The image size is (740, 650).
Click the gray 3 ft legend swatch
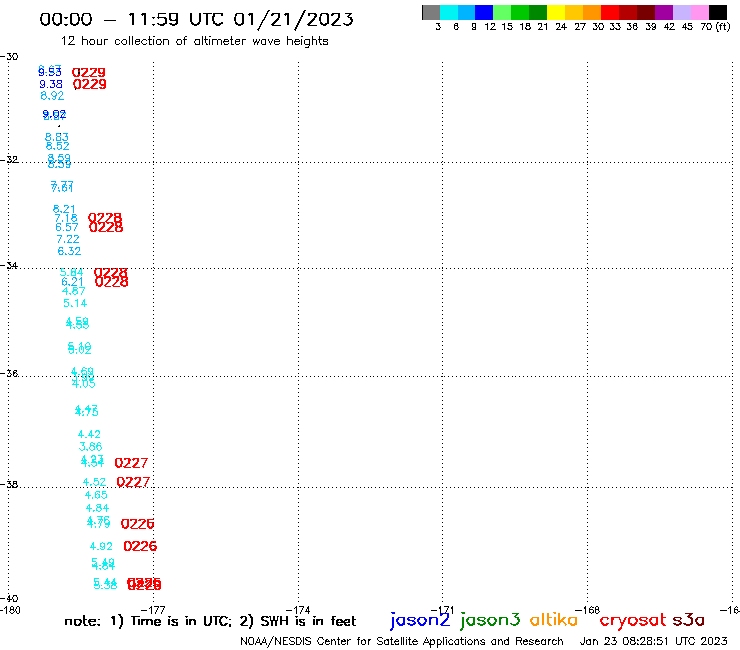pos(431,12)
